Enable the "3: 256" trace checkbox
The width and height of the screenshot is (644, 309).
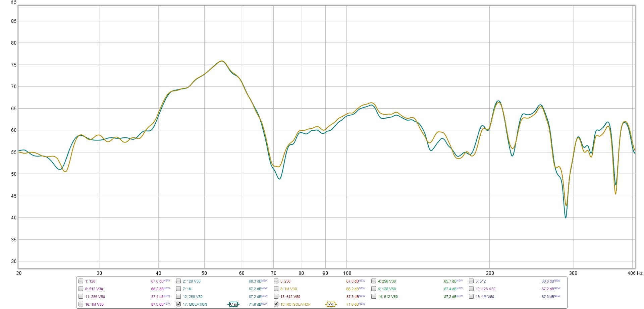[x=276, y=281]
